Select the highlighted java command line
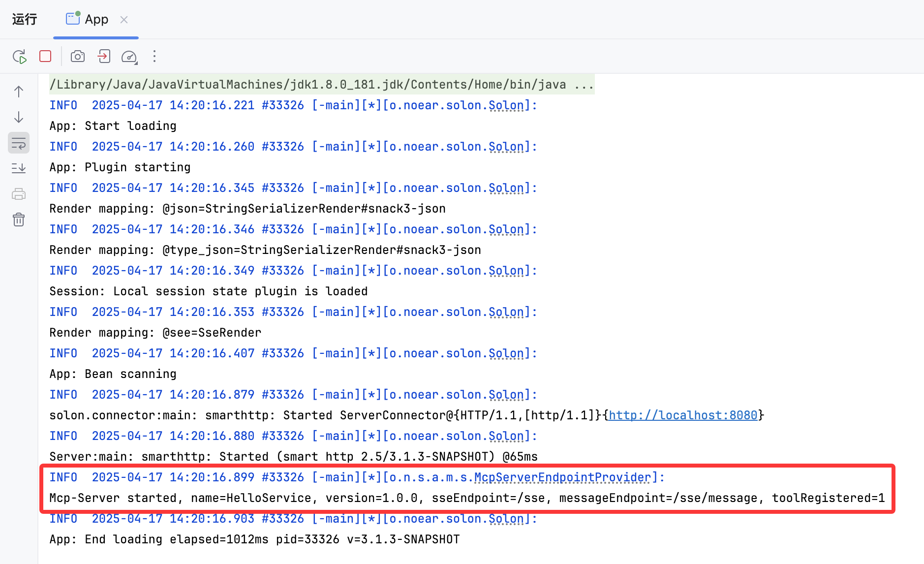The image size is (924, 564). click(x=320, y=84)
